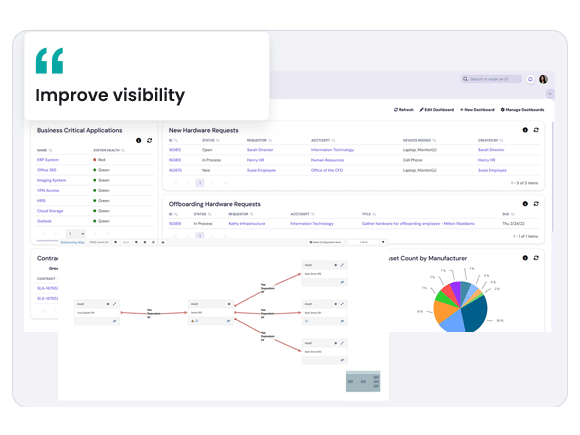This screenshot has width=580, height=435.
Task: Sort Offboarding requests by Title
Action: point(368,214)
